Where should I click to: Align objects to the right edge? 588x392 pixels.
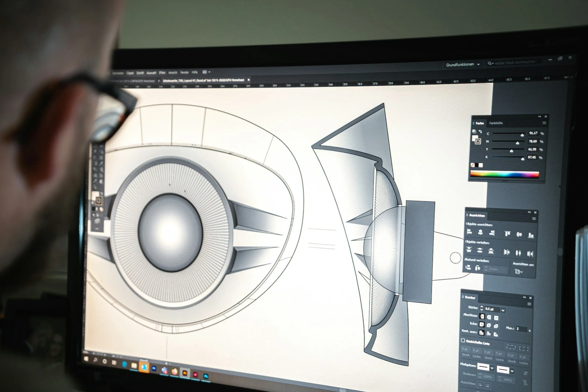coord(491,233)
